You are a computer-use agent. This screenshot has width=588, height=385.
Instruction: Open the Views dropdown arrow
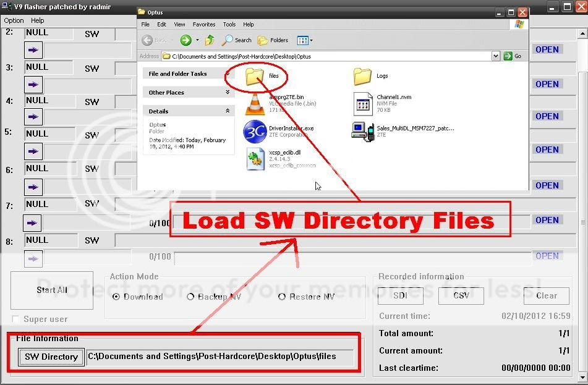coord(311,40)
